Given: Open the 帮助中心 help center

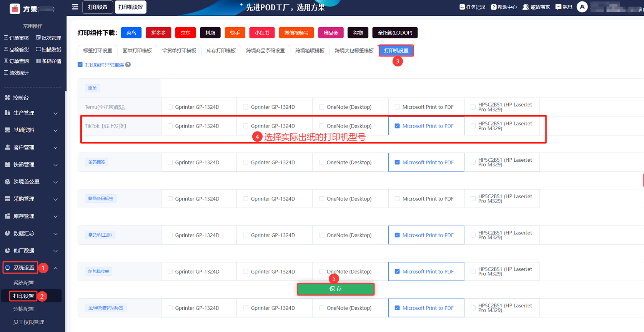Looking at the screenshot, I should pos(504,7).
